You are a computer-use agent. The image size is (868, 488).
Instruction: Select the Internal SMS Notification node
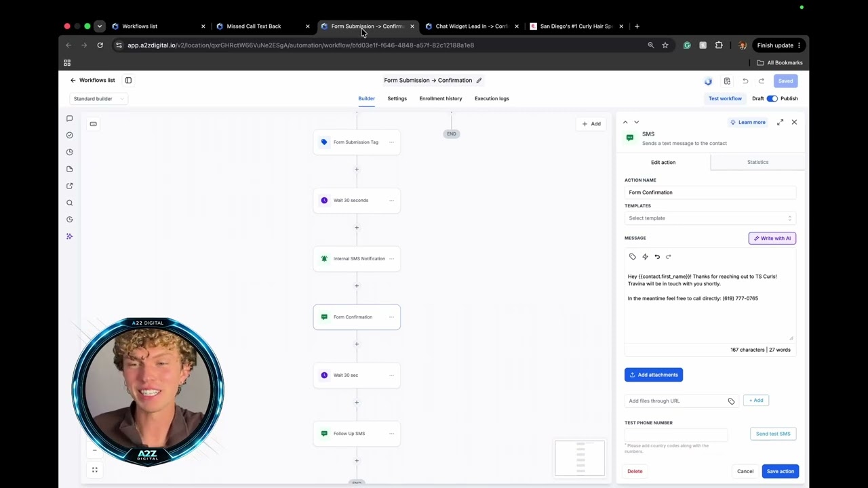tap(357, 259)
